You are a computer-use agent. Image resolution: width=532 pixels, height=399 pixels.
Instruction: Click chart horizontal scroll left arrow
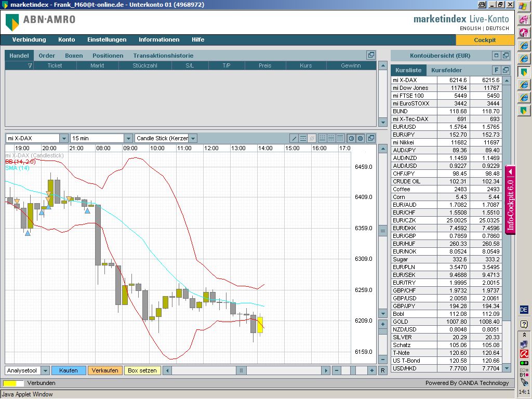point(167,370)
